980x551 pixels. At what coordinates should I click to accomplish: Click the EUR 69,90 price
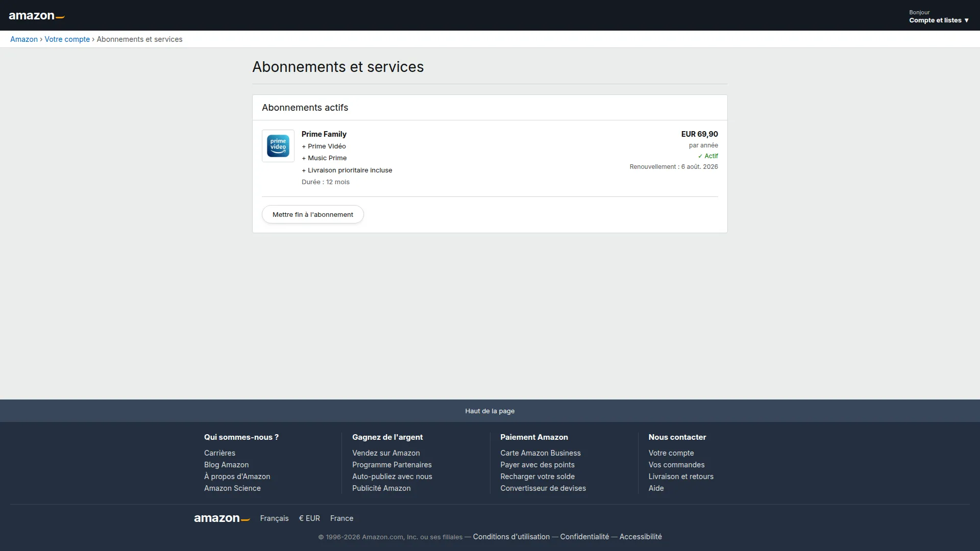tap(699, 134)
